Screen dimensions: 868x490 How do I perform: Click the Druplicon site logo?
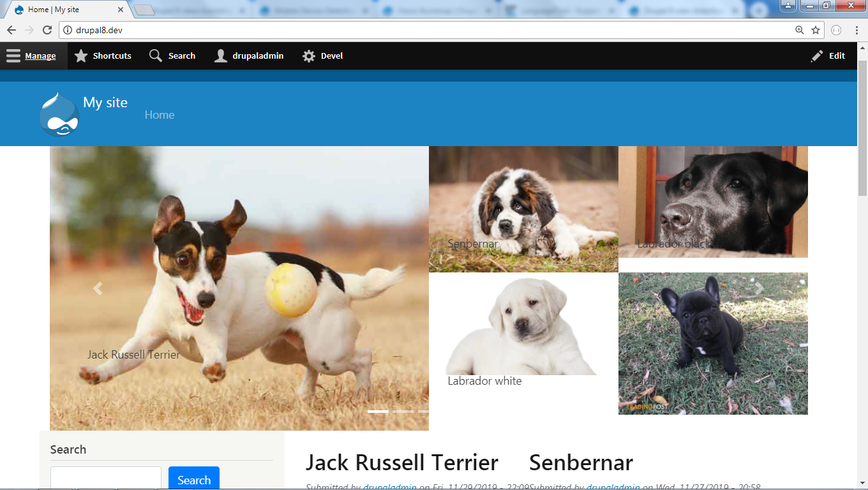[59, 114]
